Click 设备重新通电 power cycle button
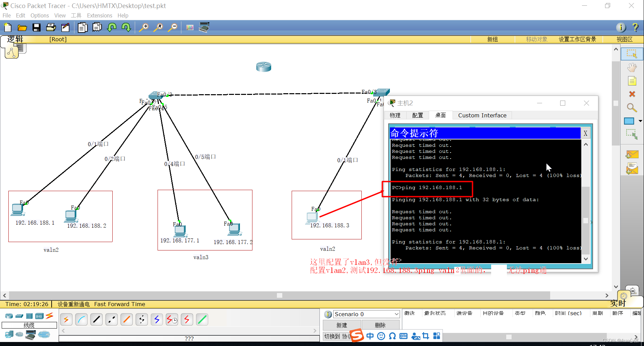Image resolution: width=644 pixels, height=346 pixels. pyautogui.click(x=73, y=304)
